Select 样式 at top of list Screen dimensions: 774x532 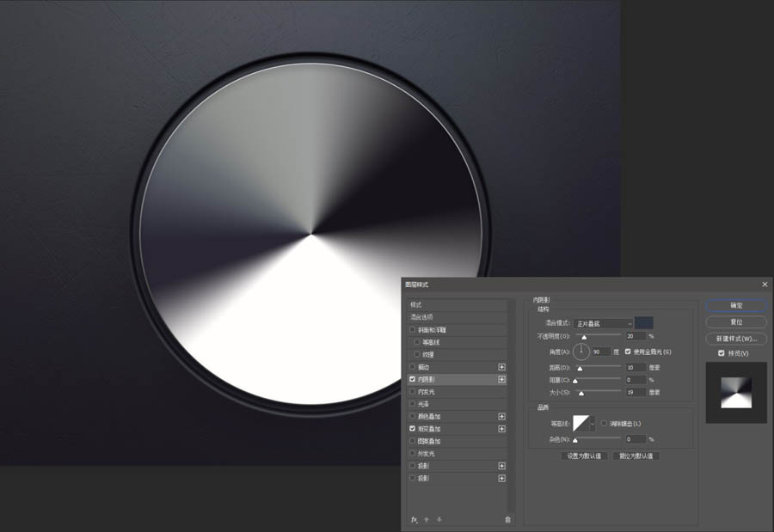pos(456,305)
